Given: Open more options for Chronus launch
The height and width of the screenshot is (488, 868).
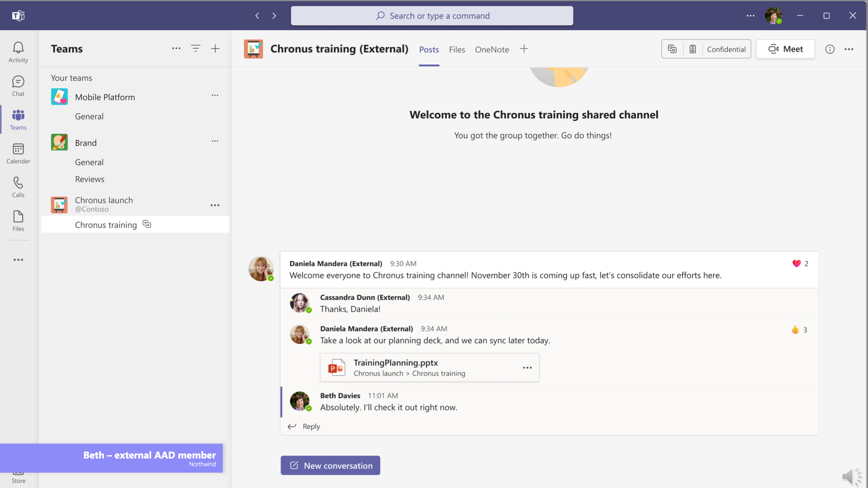Looking at the screenshot, I should [x=215, y=205].
